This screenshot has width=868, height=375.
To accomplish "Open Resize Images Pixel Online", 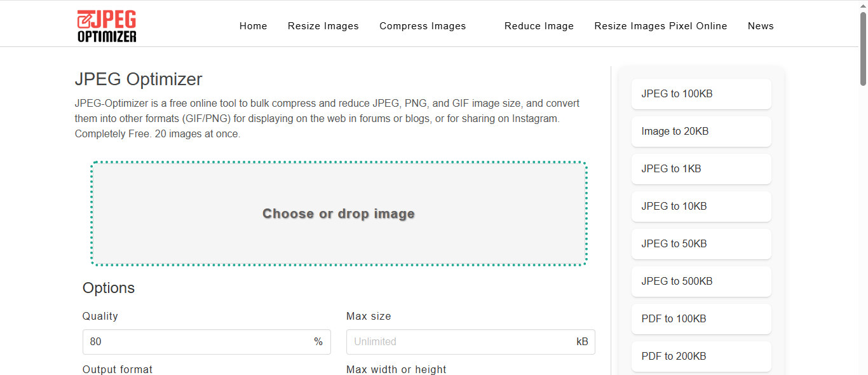I will (660, 25).
